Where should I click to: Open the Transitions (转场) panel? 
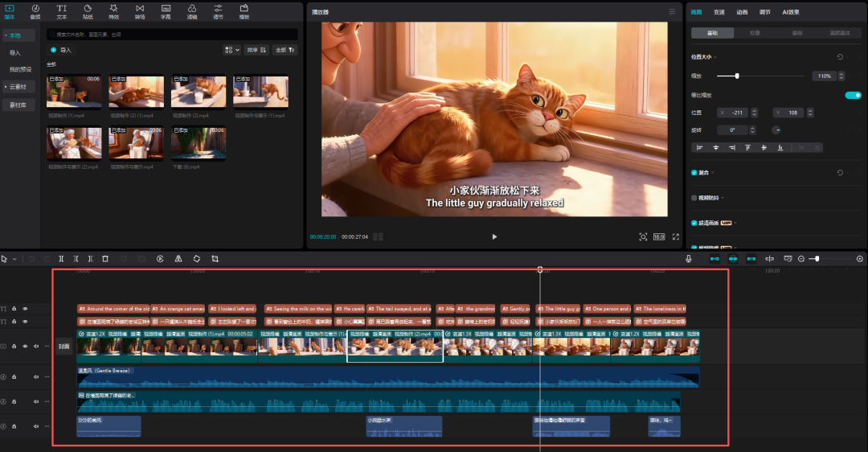point(140,11)
